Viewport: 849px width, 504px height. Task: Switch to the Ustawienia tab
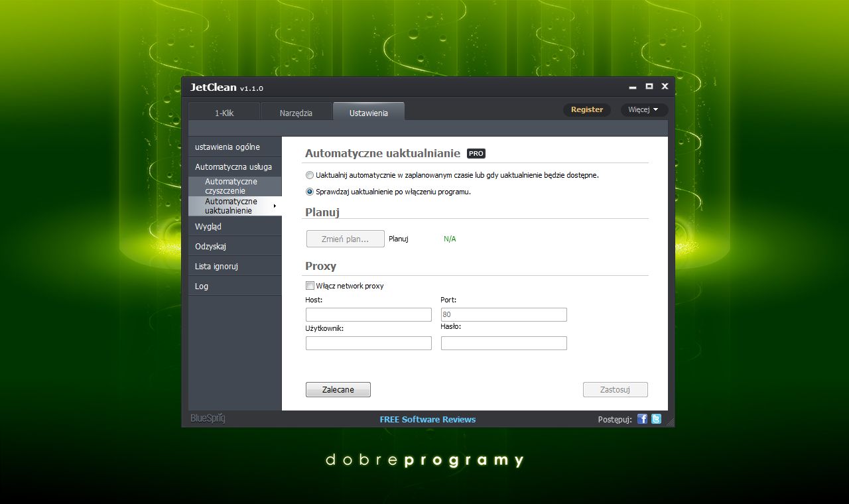coord(369,112)
